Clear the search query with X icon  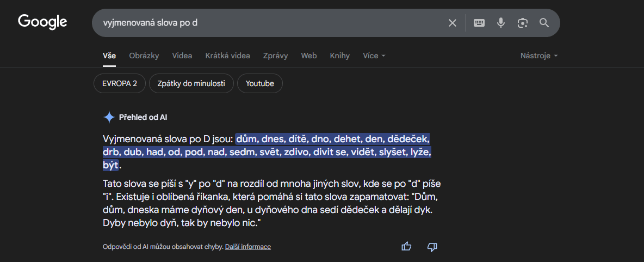click(453, 23)
